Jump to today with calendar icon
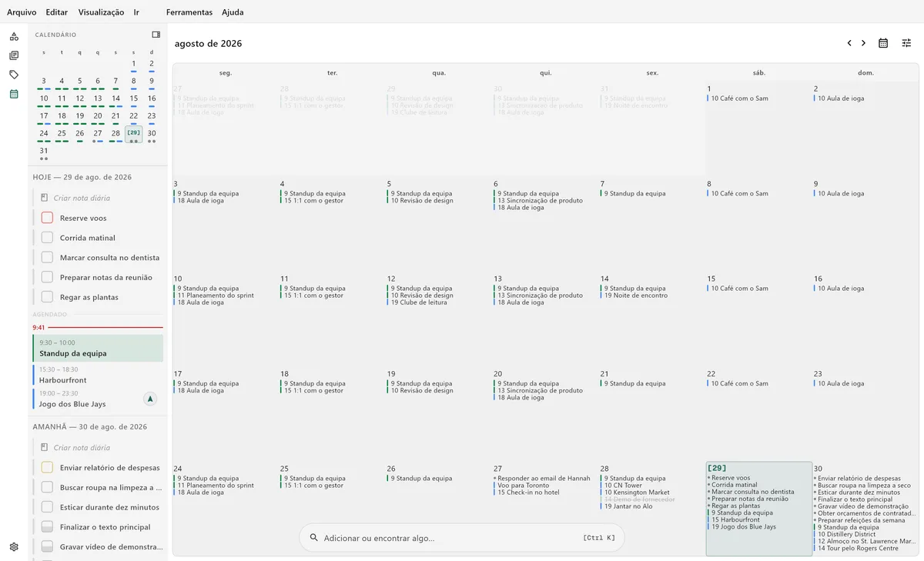924x561 pixels. 883,43
